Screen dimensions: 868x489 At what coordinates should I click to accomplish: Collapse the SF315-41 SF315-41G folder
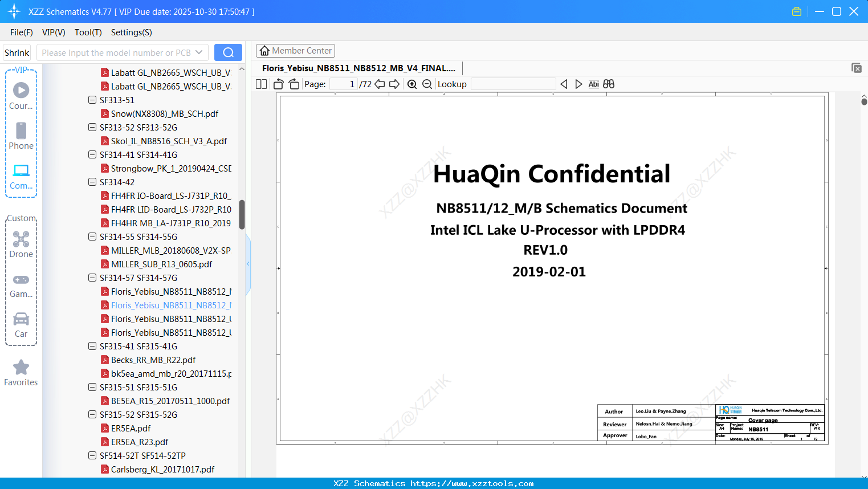(x=92, y=346)
